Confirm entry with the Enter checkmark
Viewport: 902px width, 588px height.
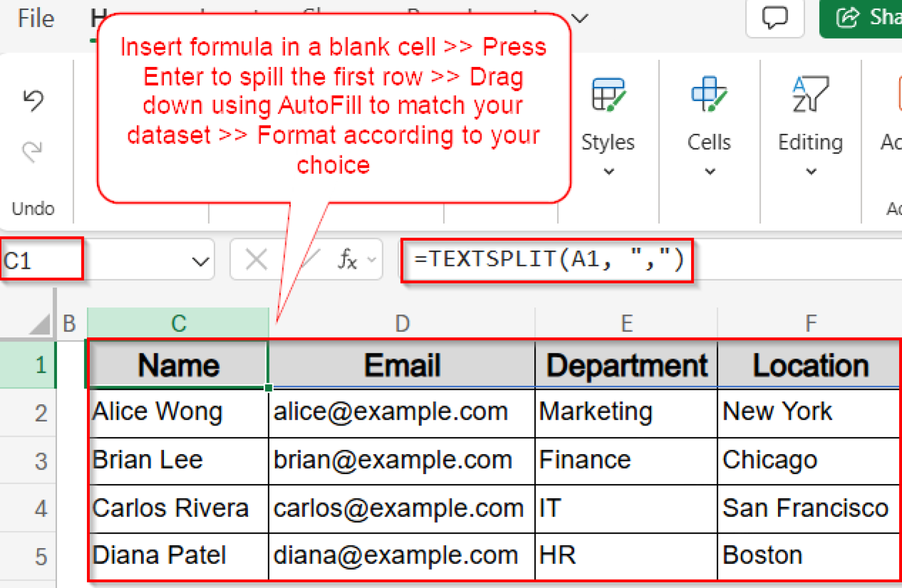pos(299,259)
